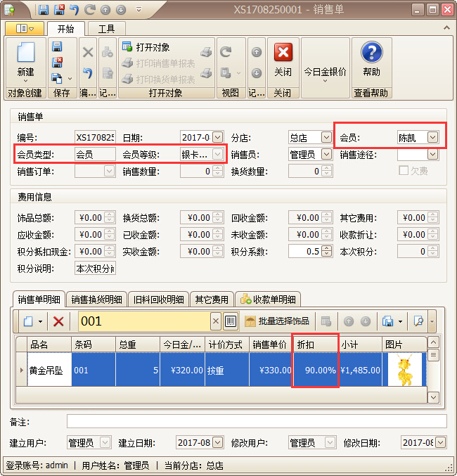Click the ribbon save icon in 保存 group

point(57,46)
